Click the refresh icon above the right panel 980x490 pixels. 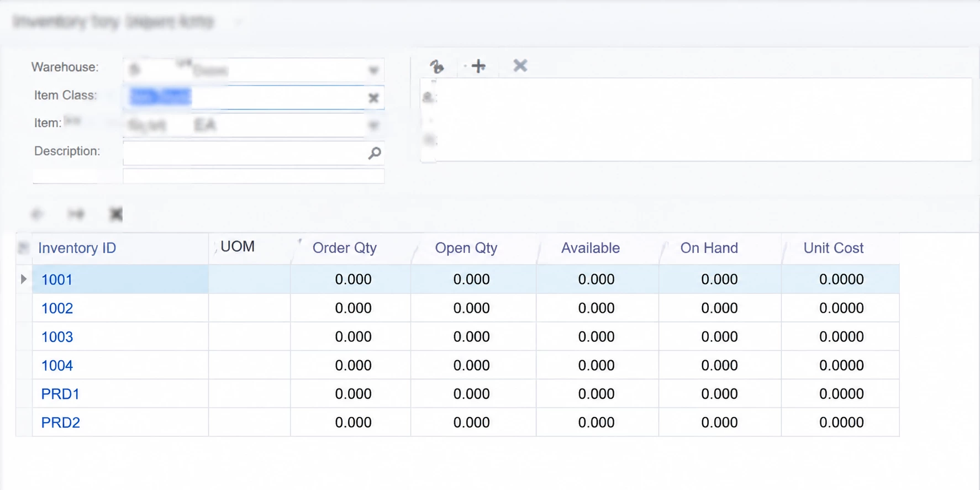(437, 66)
